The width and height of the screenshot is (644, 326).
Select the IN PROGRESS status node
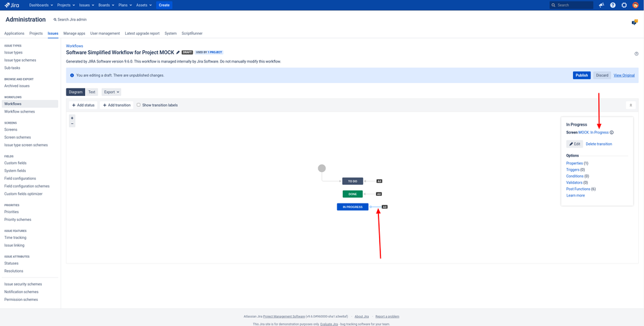[353, 207]
